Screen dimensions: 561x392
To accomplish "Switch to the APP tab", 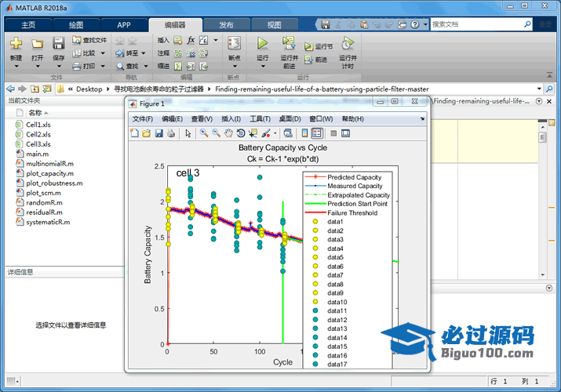I will coord(124,25).
